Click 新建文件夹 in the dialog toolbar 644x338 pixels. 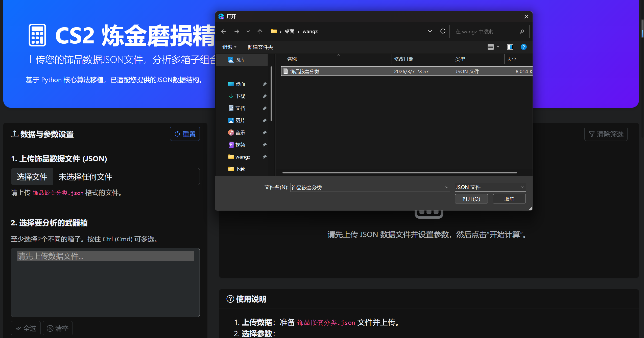(260, 47)
